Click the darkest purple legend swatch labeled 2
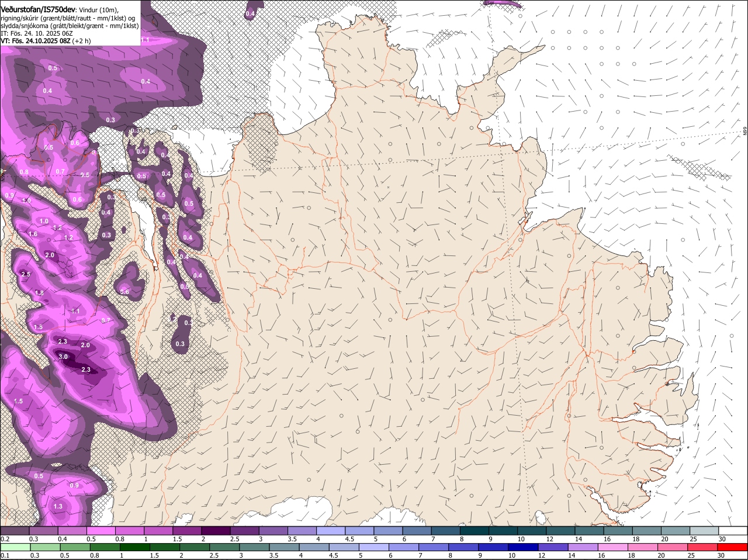This screenshot has width=748, height=560. (215, 531)
